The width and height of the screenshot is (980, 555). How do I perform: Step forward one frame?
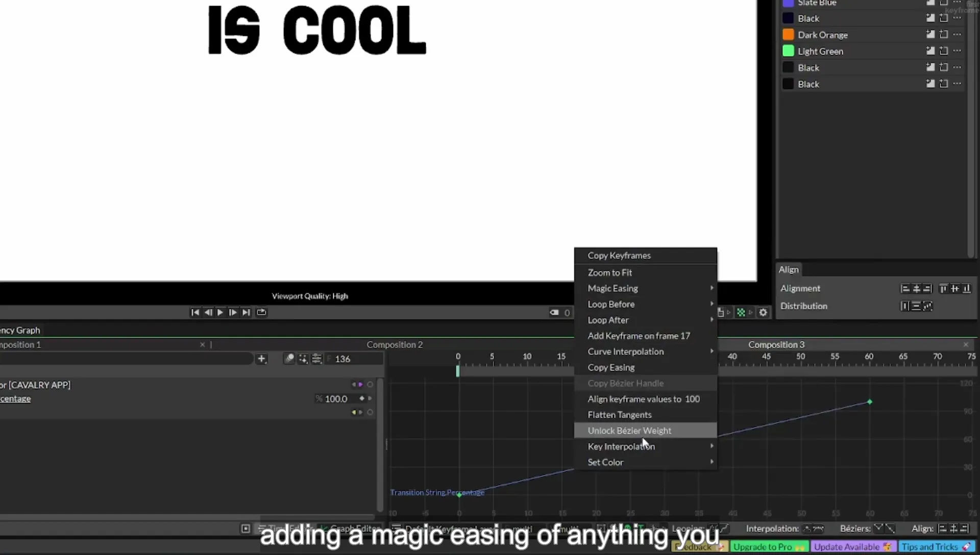pos(233,312)
